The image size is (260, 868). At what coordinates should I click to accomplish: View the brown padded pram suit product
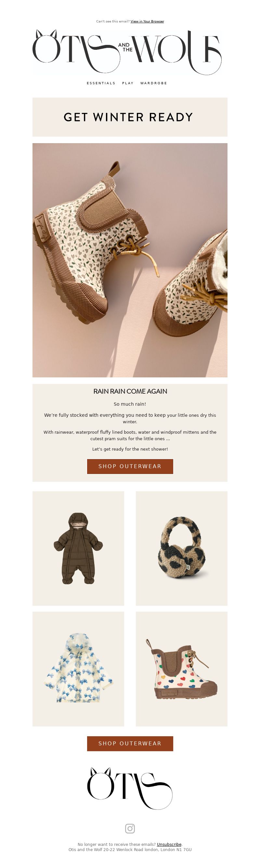[x=78, y=549]
